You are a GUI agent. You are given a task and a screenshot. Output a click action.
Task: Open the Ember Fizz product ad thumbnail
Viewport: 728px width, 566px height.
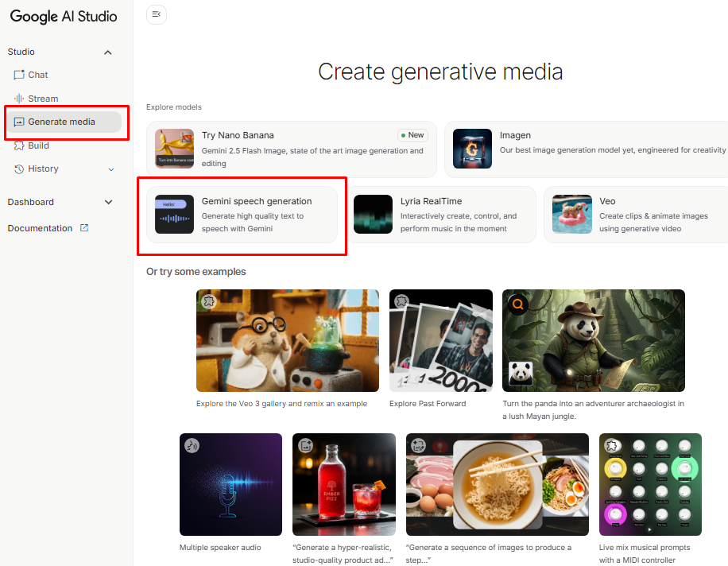tap(344, 484)
